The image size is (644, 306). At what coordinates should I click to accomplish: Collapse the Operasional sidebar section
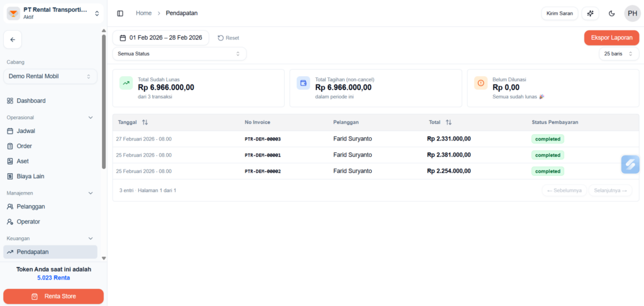pos(91,118)
